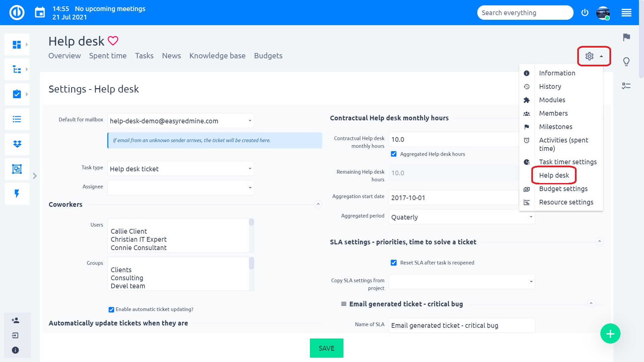Switch to the Spent time tab
This screenshot has width=644, height=362.
click(108, 56)
